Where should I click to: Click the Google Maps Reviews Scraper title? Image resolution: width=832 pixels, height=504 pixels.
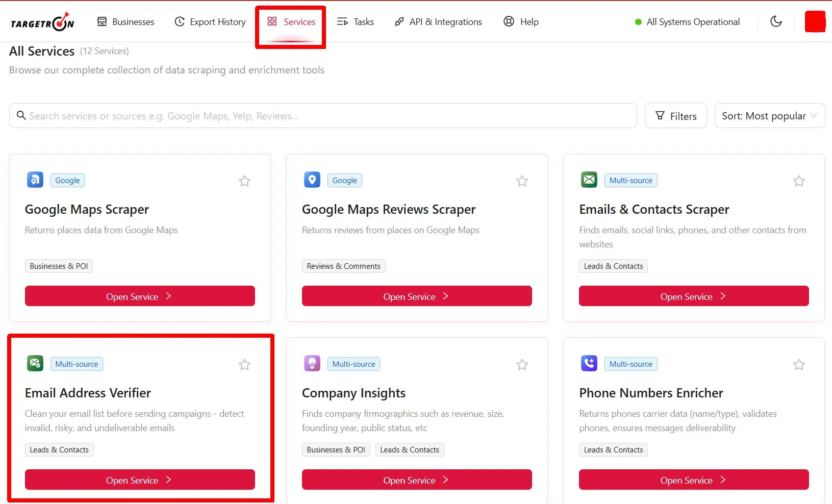tap(389, 210)
